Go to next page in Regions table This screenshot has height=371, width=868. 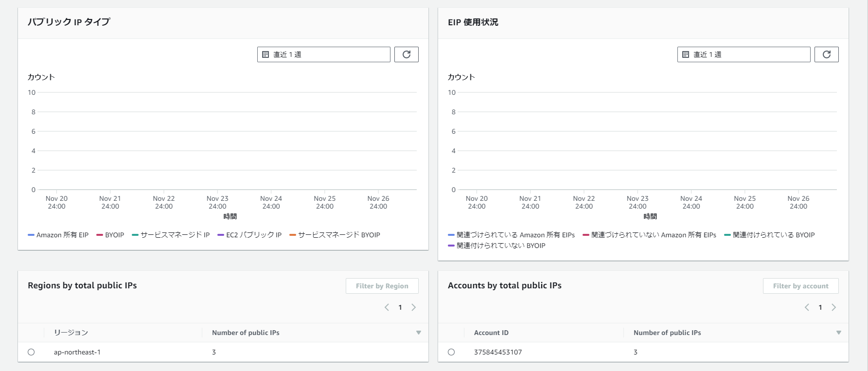(414, 307)
